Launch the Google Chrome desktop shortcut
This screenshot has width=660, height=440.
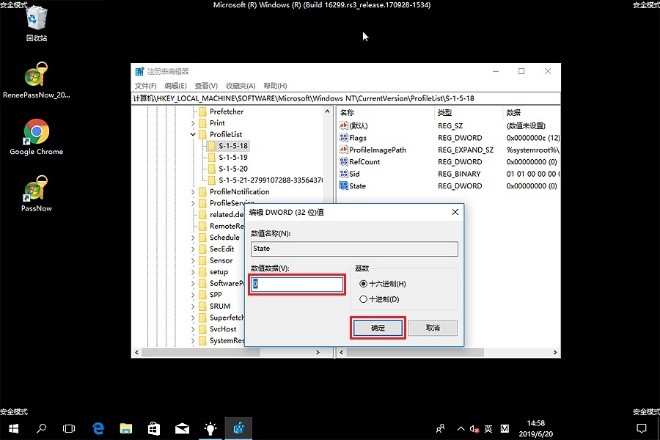pyautogui.click(x=36, y=137)
